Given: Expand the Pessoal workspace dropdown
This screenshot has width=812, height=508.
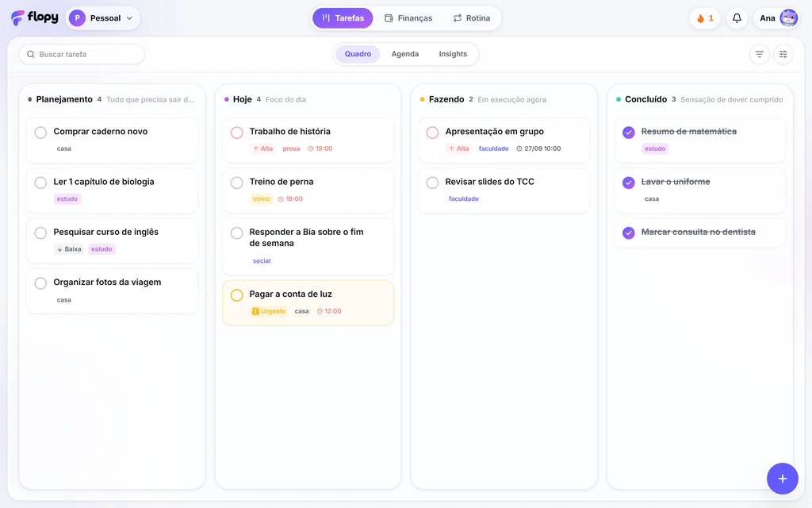Looking at the screenshot, I should coord(104,18).
